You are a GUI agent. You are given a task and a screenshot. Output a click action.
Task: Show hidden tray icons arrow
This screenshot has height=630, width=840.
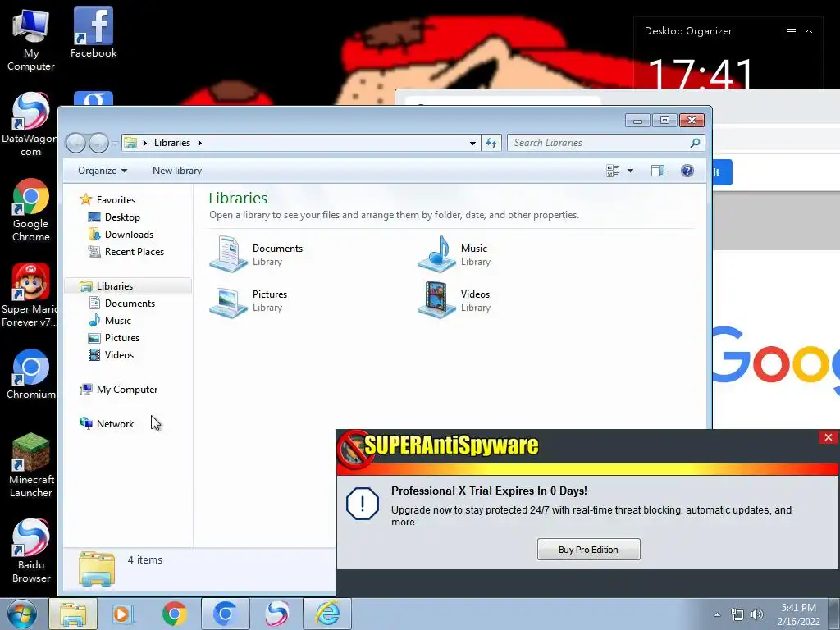(x=717, y=614)
